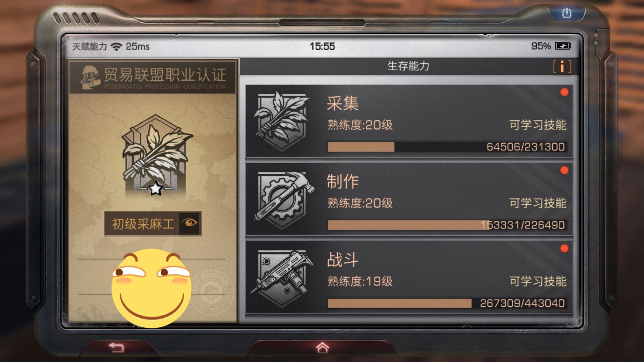Tap the back arrow icon at bottom
Viewport: 644px width, 362px height.
(116, 348)
